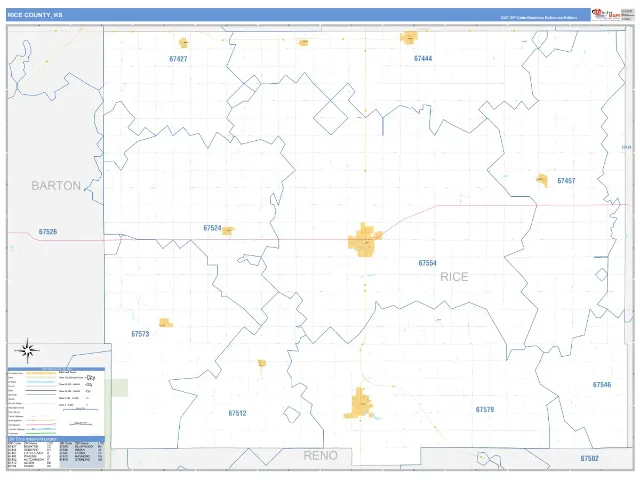The image size is (640, 480).
Task: Click the orange town marker beside 67457
Action: click(x=542, y=180)
